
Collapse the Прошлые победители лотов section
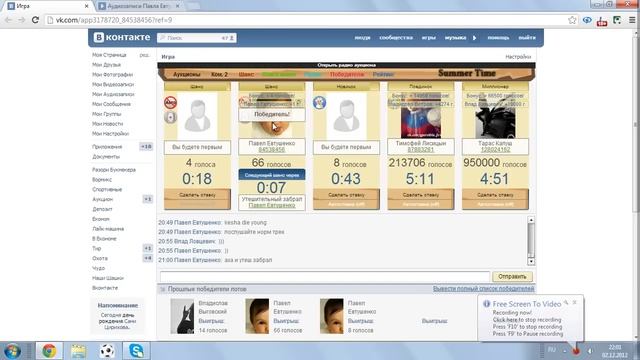point(162,289)
